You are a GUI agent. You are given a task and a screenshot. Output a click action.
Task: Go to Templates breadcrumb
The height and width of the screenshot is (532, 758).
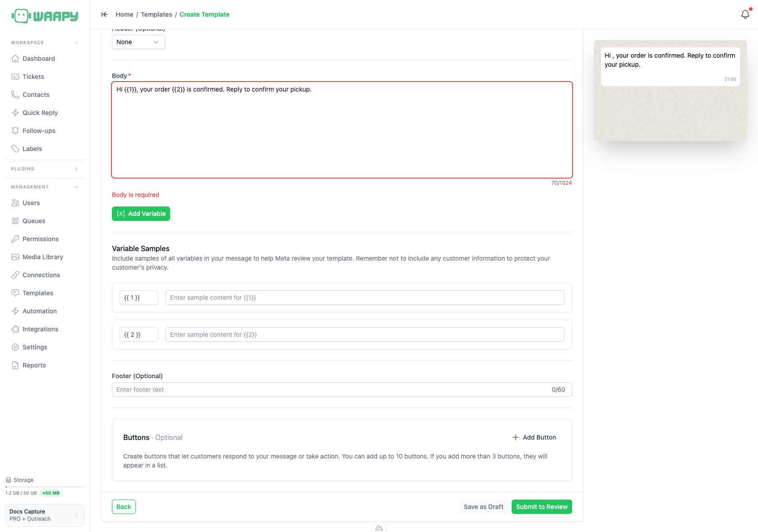tap(157, 14)
